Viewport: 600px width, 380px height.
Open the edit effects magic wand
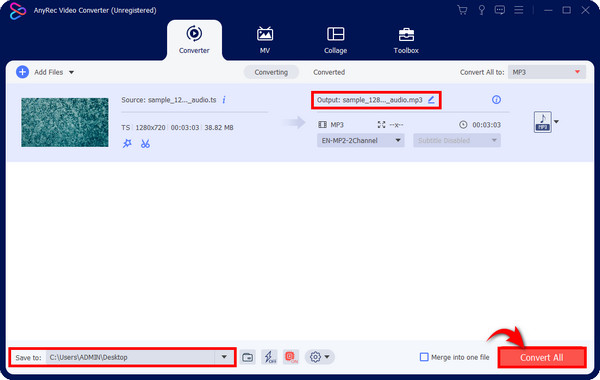[x=127, y=144]
